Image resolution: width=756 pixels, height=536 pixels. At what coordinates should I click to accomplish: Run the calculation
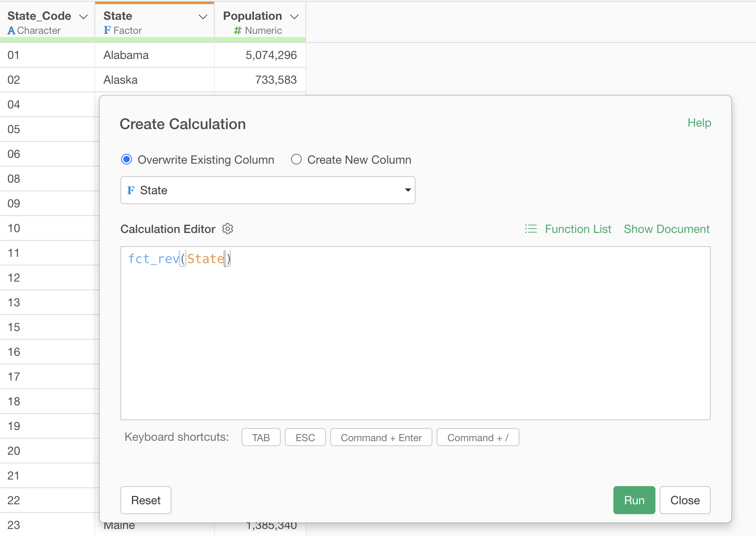(634, 500)
